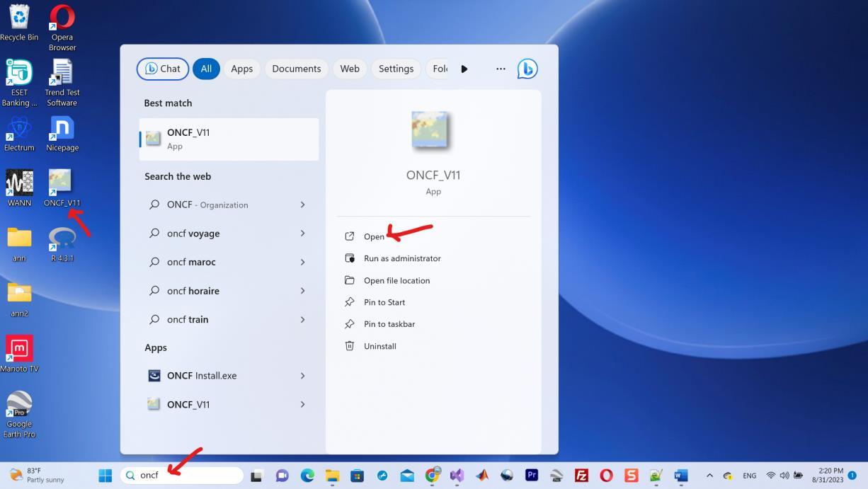Viewport: 868px width, 489px height.
Task: Select ONCF_V11 Best match result
Action: [229, 139]
